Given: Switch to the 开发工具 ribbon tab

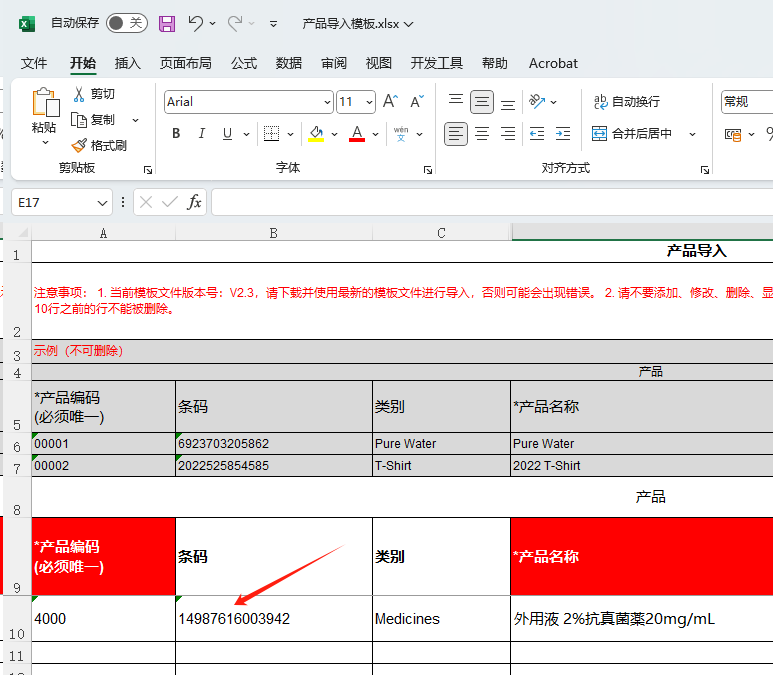Looking at the screenshot, I should click(436, 63).
